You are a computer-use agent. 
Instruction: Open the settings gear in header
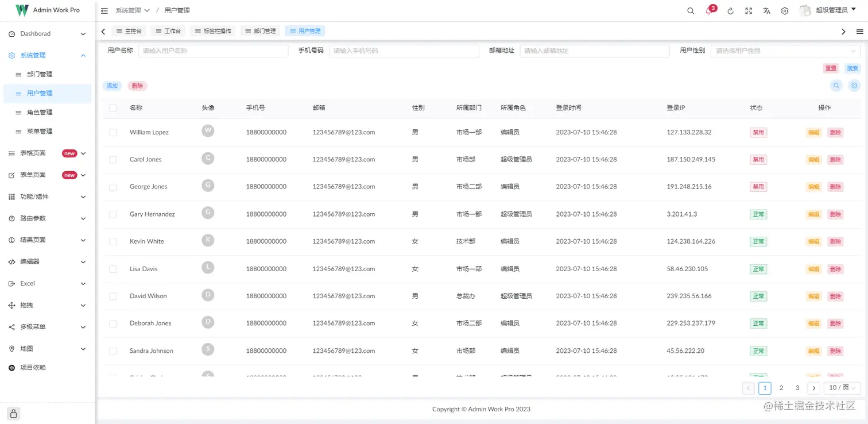pos(785,11)
